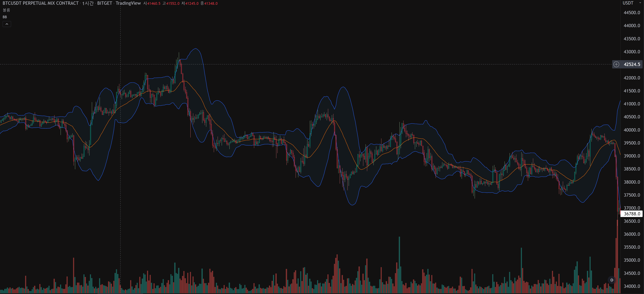Click the BITGET exchange name in the title
Image resolution: width=644 pixels, height=294 pixels.
point(104,3)
